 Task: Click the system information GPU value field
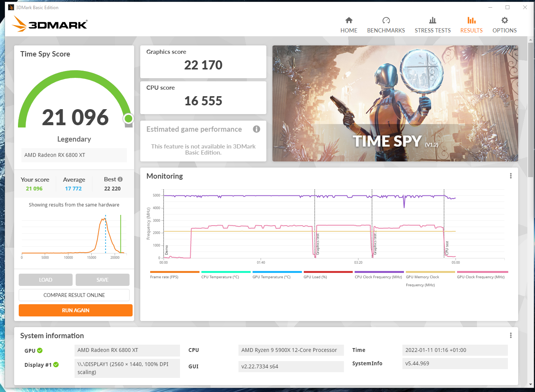127,350
